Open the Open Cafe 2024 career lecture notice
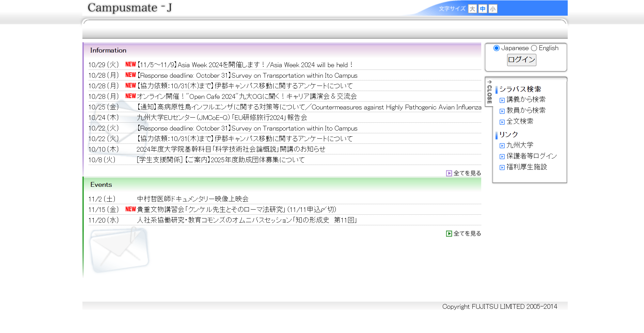Viewport: 644px width, 333px height. (247, 96)
